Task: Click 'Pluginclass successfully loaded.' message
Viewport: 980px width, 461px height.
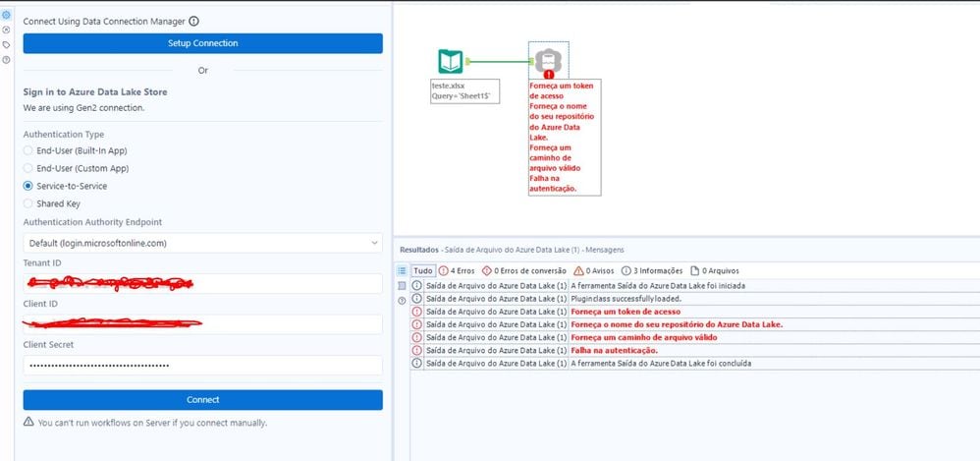Action: [x=626, y=299]
